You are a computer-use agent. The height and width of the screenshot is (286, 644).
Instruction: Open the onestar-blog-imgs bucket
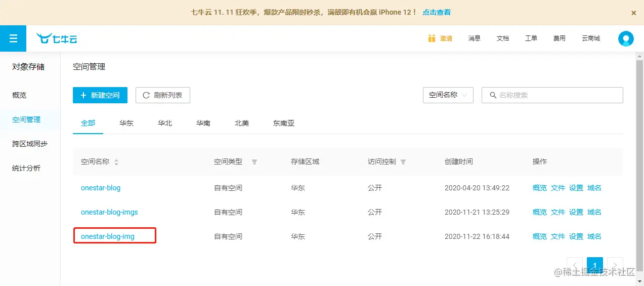[109, 212]
